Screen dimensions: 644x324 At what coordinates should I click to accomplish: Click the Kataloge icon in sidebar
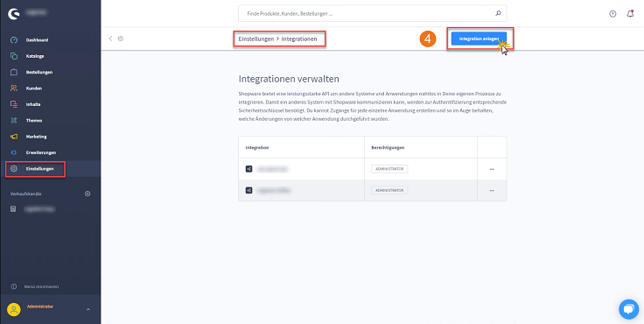tap(14, 56)
